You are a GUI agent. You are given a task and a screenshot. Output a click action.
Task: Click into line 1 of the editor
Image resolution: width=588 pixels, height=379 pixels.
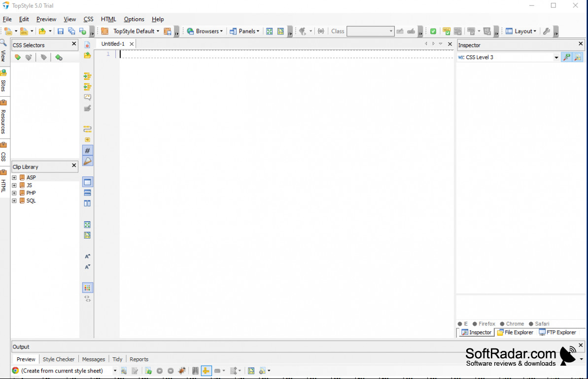click(286, 54)
